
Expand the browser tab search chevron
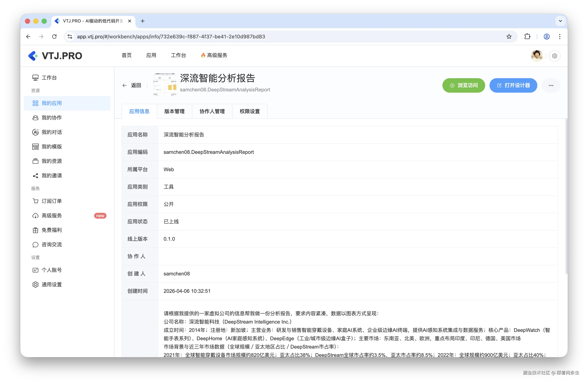coord(560,21)
